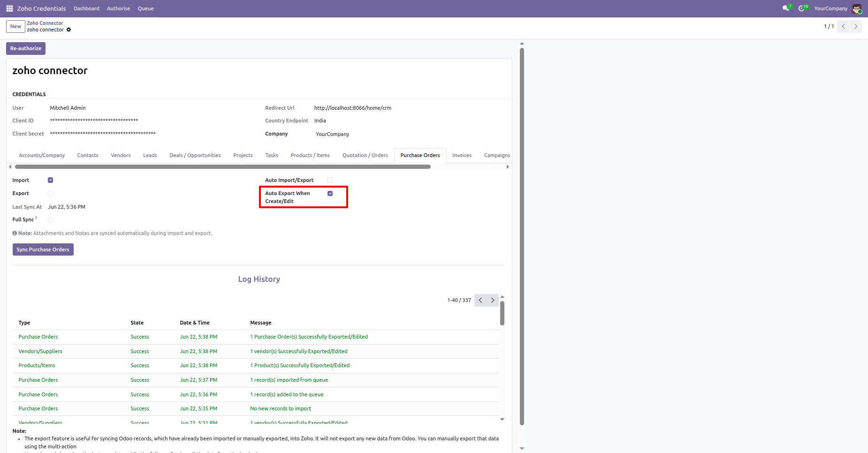This screenshot has width=868, height=453.
Task: Toggle the Import checkbox
Action: pos(51,180)
